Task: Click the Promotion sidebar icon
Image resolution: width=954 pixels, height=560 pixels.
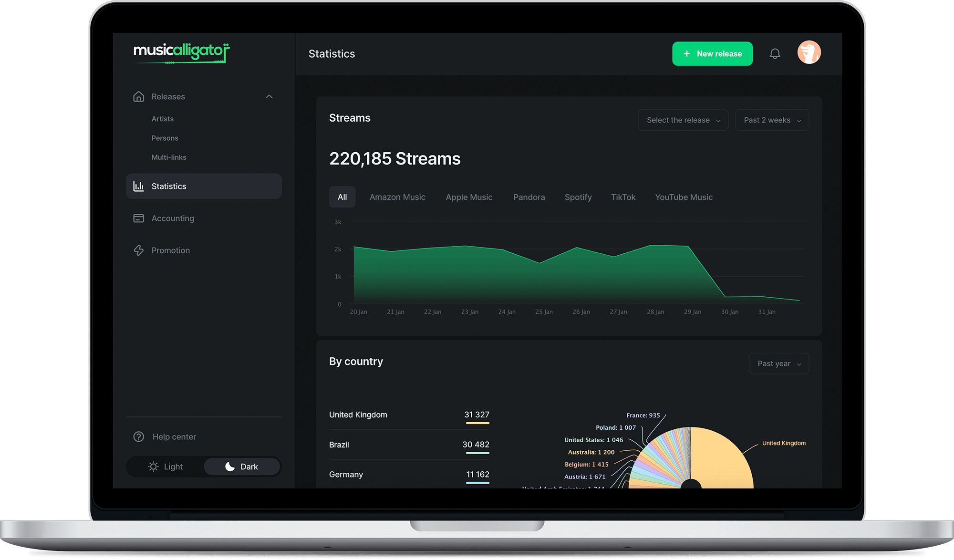Action: (138, 250)
